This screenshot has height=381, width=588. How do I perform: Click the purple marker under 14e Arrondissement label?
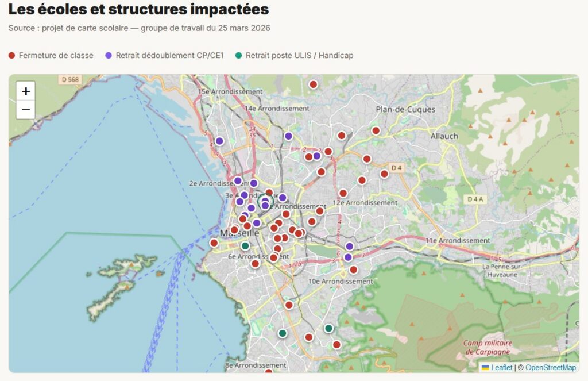[x=288, y=136]
